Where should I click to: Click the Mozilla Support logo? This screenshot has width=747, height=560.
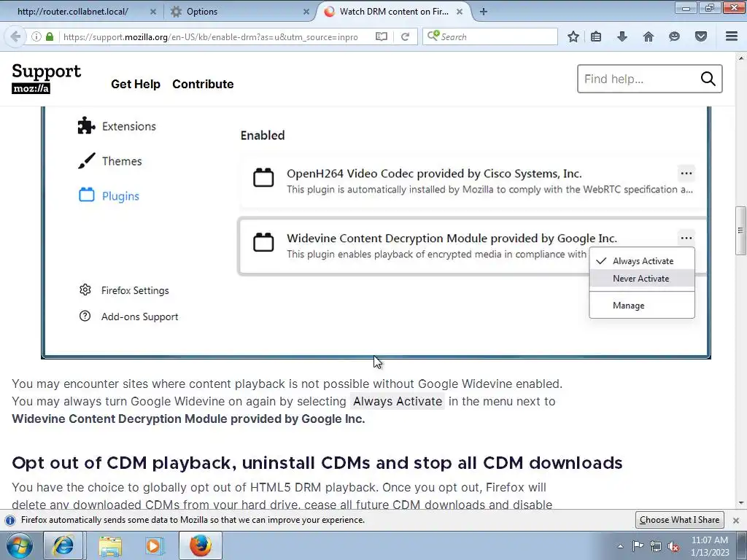tap(46, 78)
